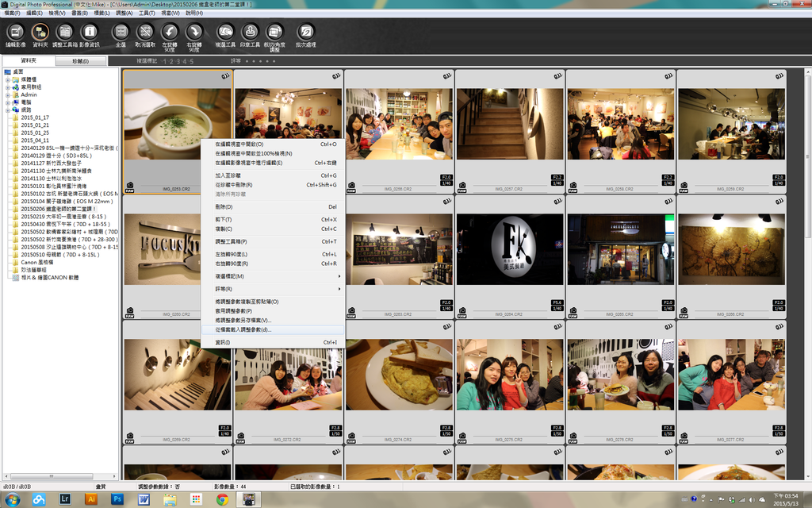Show 影像資訊 image info icon
This screenshot has width=812, height=508.
pyautogui.click(x=90, y=33)
